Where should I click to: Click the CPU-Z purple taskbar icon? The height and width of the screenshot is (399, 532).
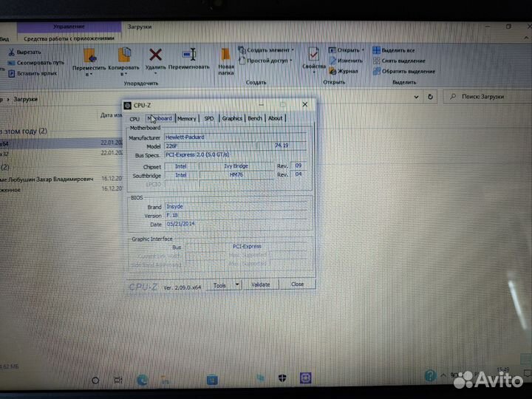[305, 378]
